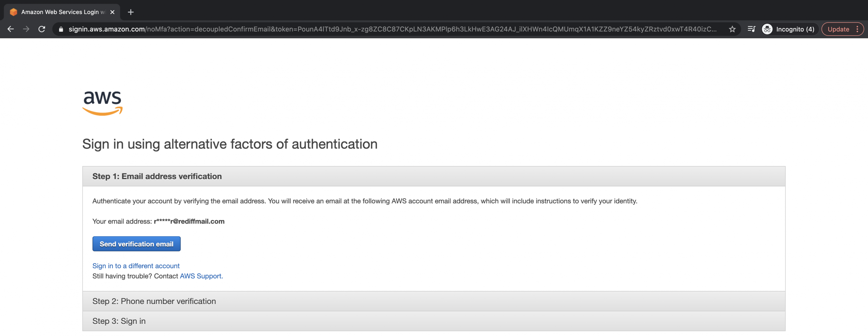Screen dimensions: 868x336
Task: Click the AWS logo
Action: coord(102,103)
